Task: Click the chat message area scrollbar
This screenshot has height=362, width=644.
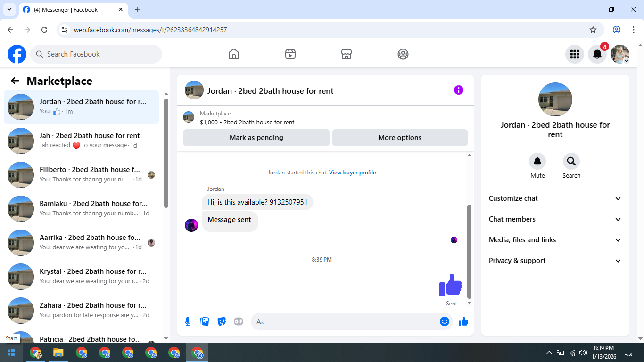Action: click(469, 251)
